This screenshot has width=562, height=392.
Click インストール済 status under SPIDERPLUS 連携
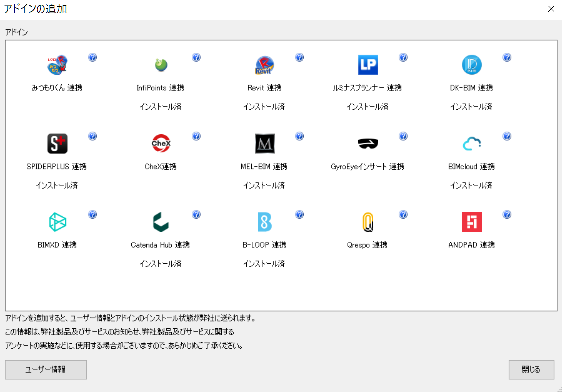click(x=57, y=185)
